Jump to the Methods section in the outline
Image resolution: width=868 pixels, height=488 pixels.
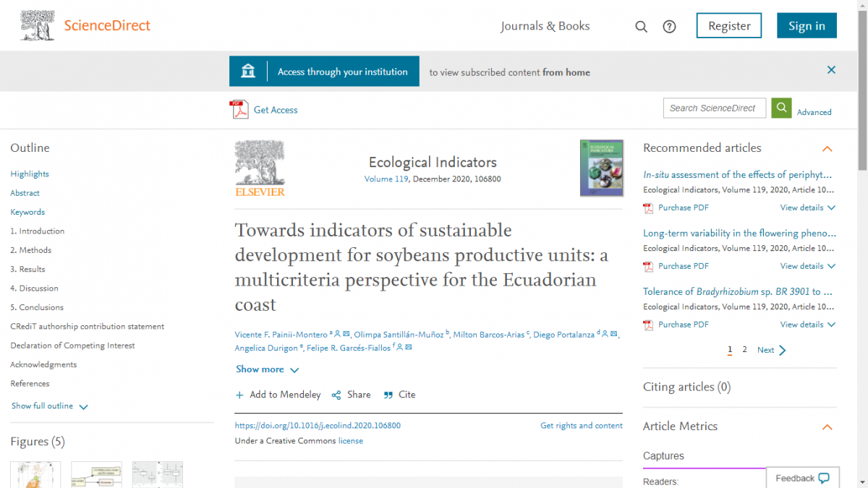click(31, 250)
